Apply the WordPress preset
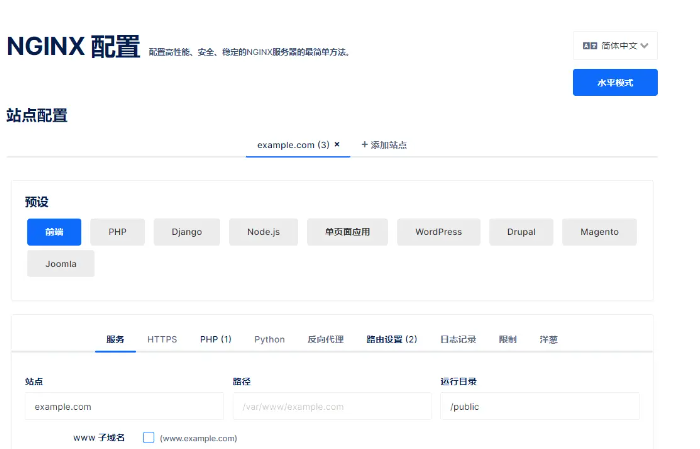 click(x=438, y=232)
